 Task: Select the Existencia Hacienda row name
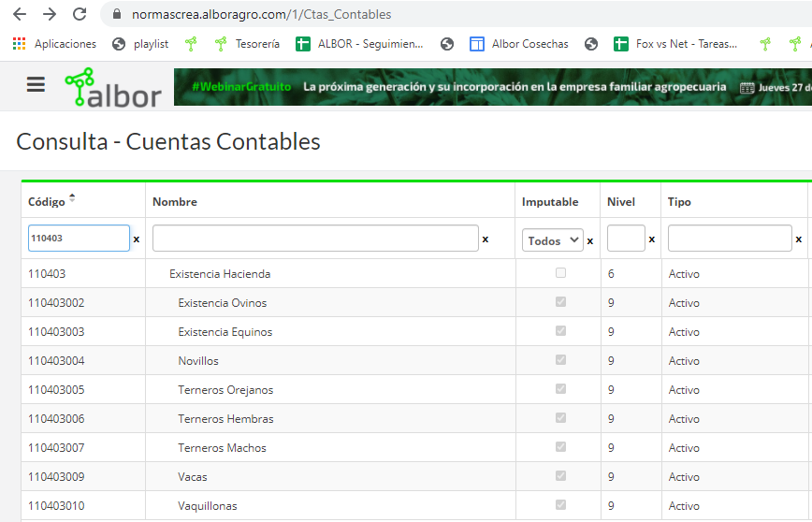click(x=220, y=274)
